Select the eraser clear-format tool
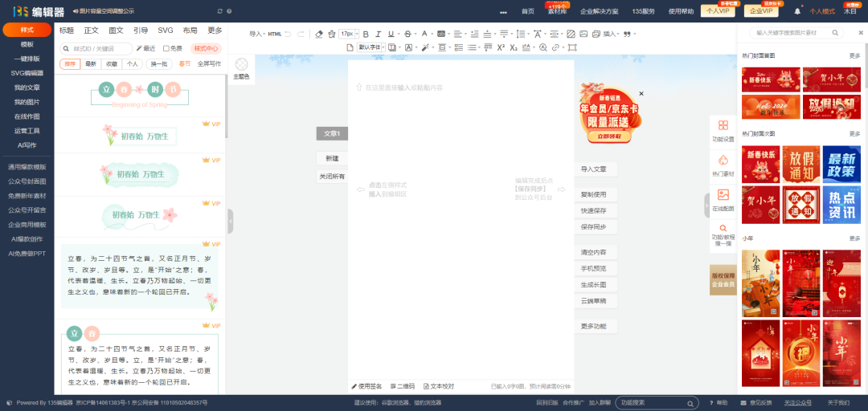868x411 pixels. pyautogui.click(x=319, y=35)
